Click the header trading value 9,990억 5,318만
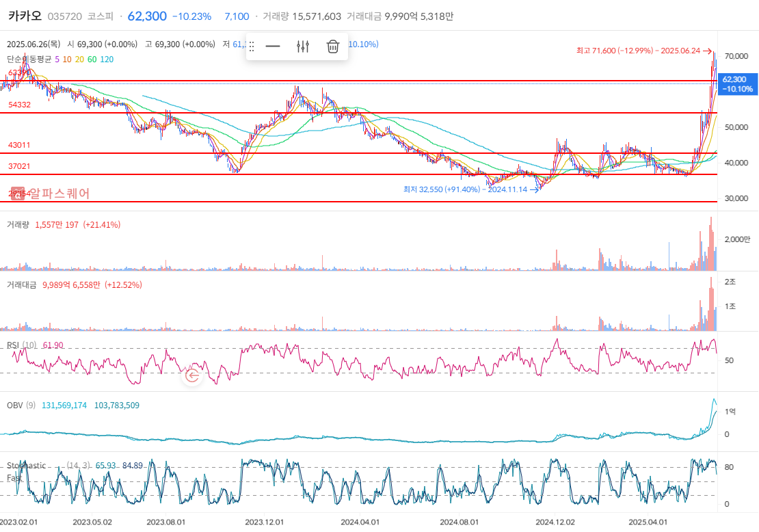The image size is (759, 532). [x=419, y=16]
